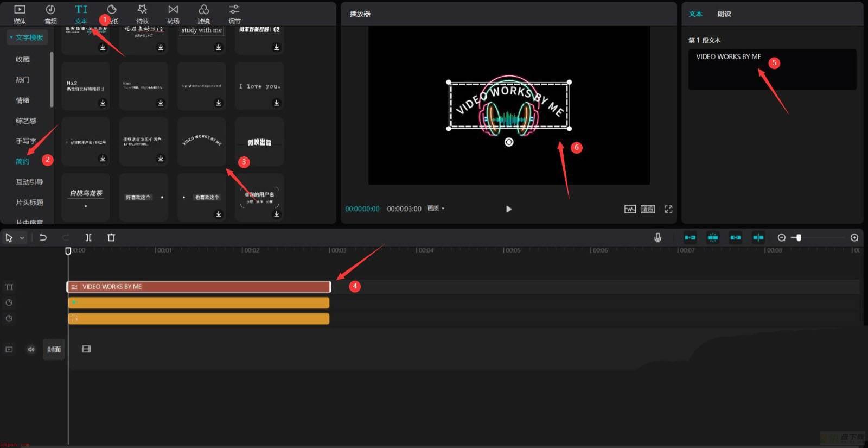Choose the 'study with me' template thumbnail
Image resolution: width=868 pixels, height=448 pixels.
tap(201, 39)
